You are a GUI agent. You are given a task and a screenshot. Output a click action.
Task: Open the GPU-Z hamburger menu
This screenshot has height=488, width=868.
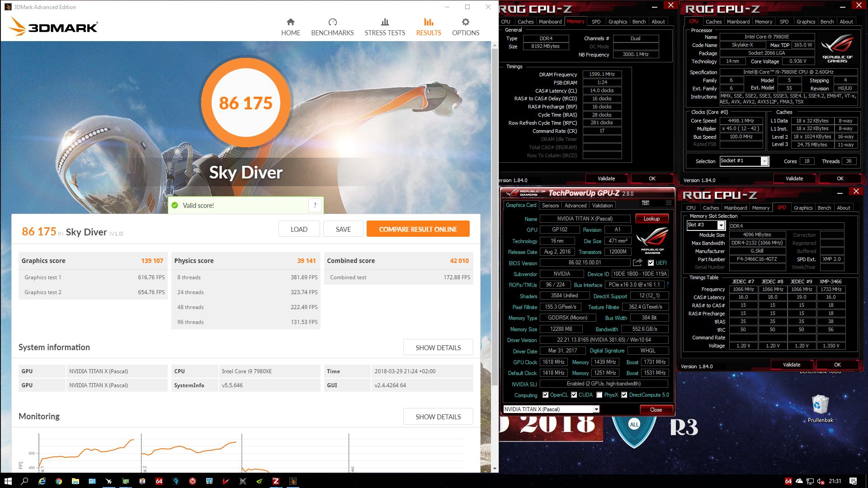click(x=669, y=203)
